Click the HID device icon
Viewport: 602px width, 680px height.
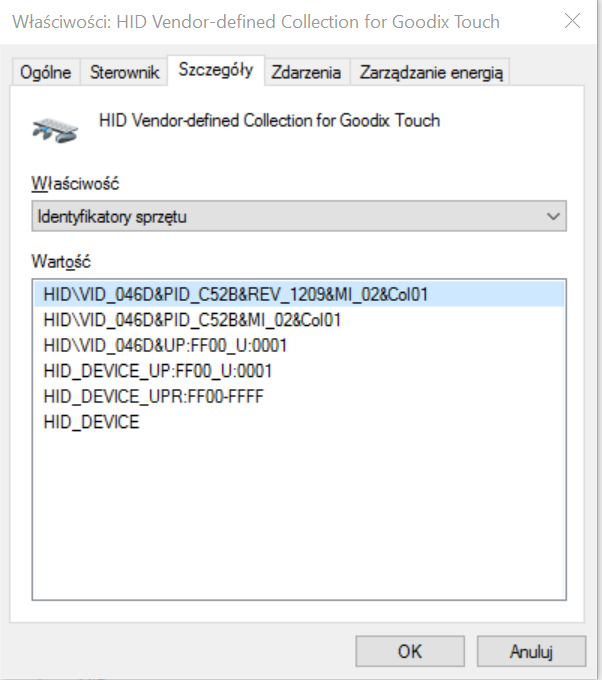(x=55, y=131)
